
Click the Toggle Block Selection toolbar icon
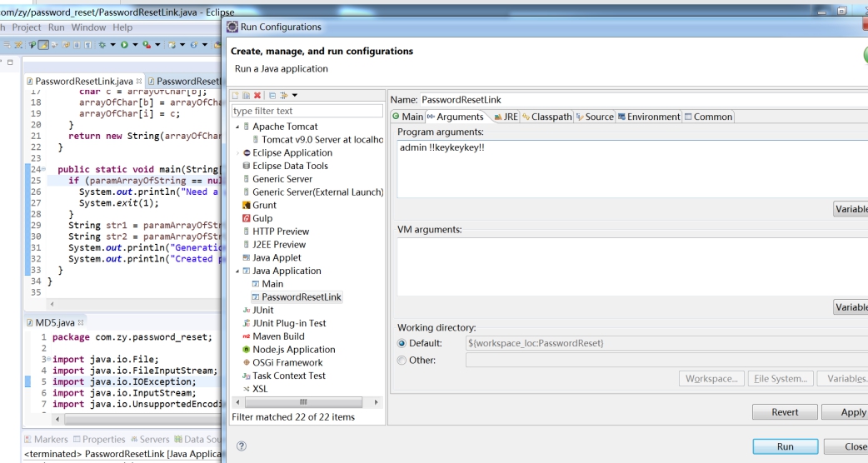point(77,45)
